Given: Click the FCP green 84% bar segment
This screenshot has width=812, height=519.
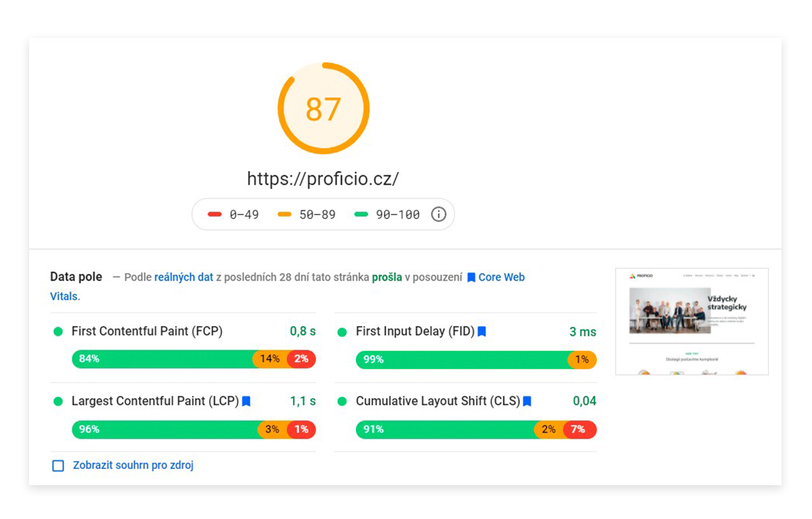Looking at the screenshot, I should point(162,359).
